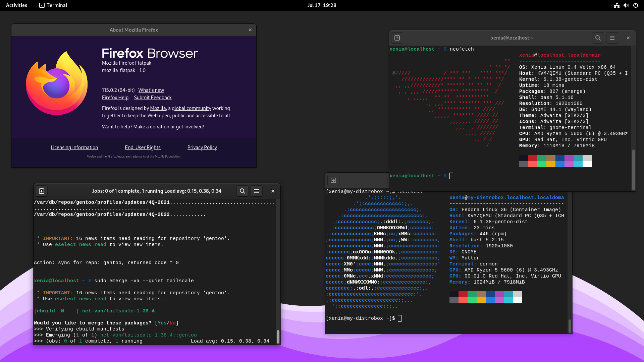The width and height of the screenshot is (644, 362).
Task: Click the search icon in top terminal
Action: click(598, 38)
